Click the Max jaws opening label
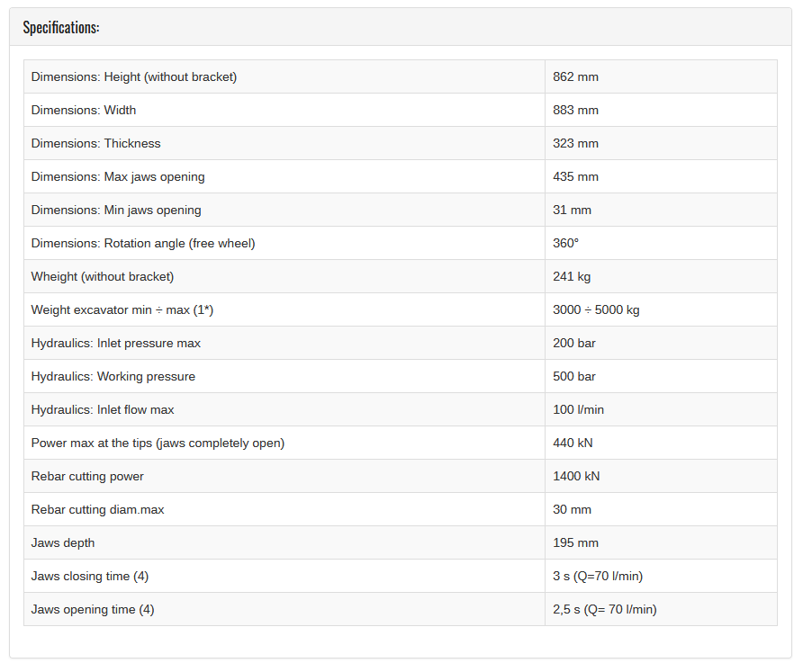803x672 pixels. (118, 176)
